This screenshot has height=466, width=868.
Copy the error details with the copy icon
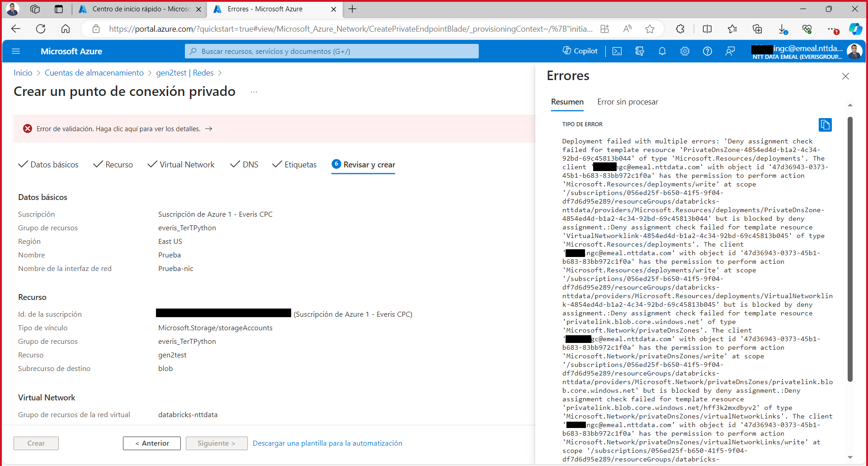(825, 125)
